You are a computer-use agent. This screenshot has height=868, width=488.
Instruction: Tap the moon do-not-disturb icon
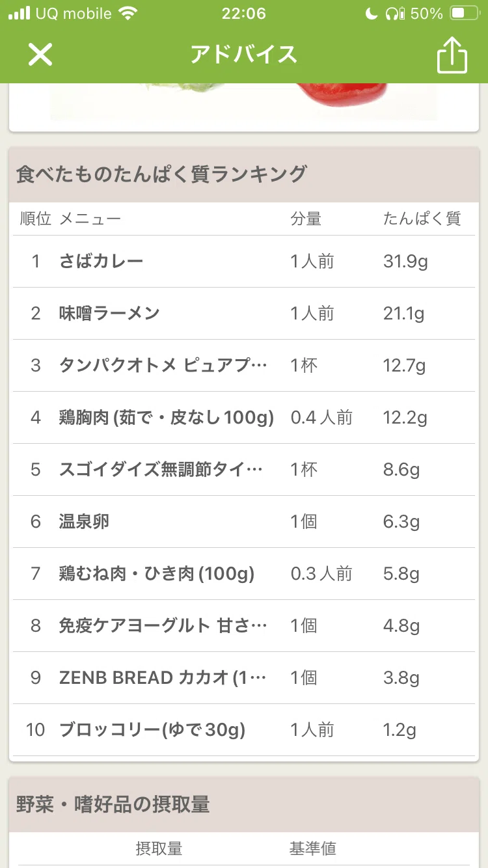[372, 14]
